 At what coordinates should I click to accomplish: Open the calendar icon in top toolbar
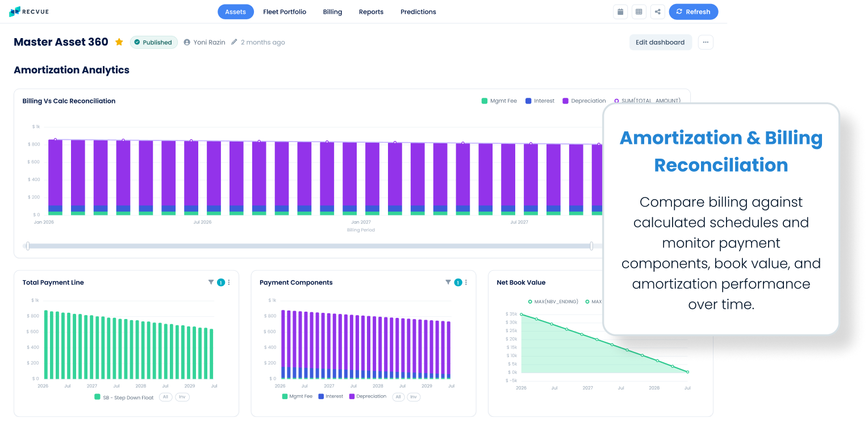pyautogui.click(x=620, y=11)
